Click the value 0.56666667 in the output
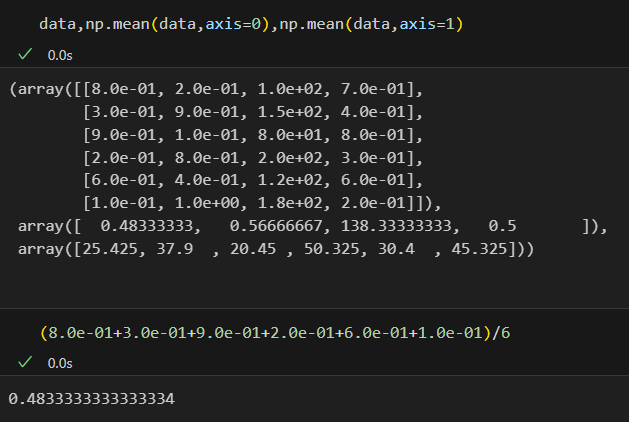This screenshot has height=422, width=629. pyautogui.click(x=276, y=226)
